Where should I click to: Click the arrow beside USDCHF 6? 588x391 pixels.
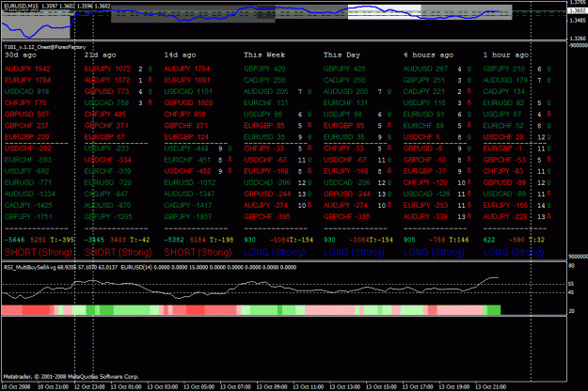[469, 137]
